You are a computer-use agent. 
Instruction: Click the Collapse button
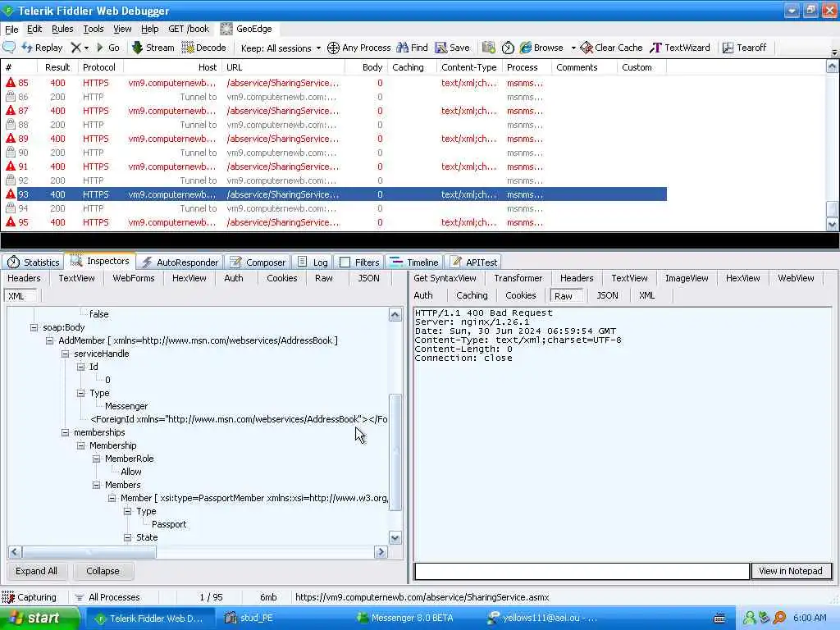click(103, 571)
